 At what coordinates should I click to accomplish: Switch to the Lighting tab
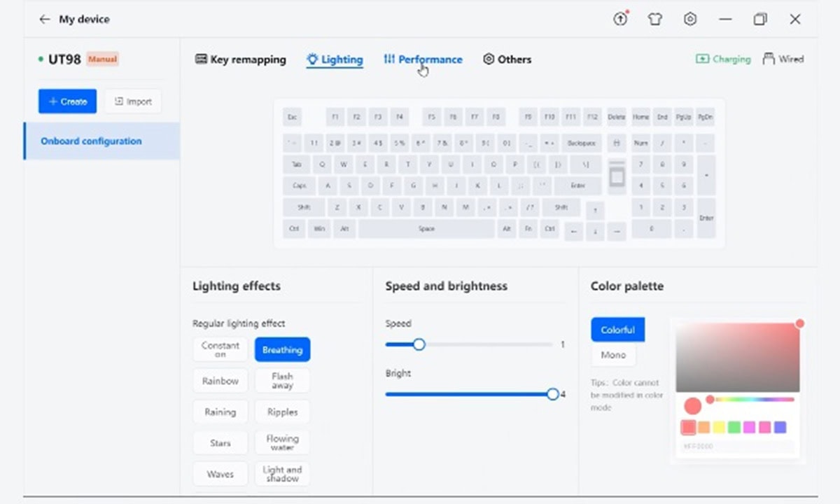point(335,59)
